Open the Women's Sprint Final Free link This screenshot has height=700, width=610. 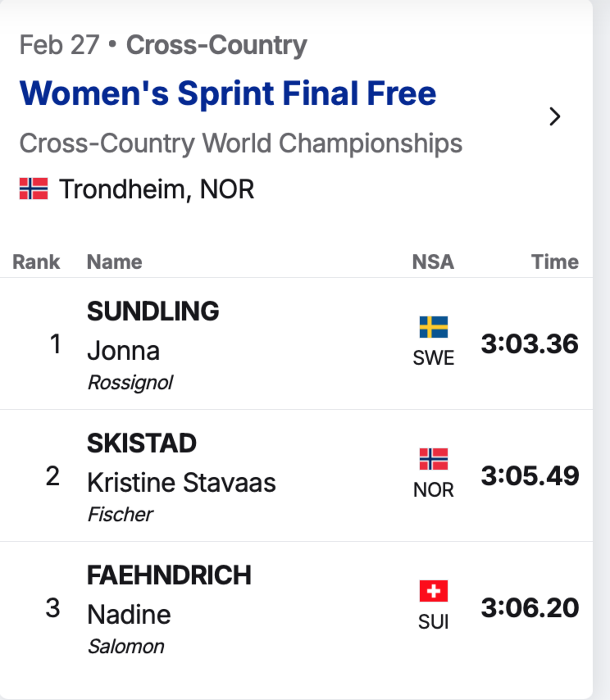tap(228, 94)
